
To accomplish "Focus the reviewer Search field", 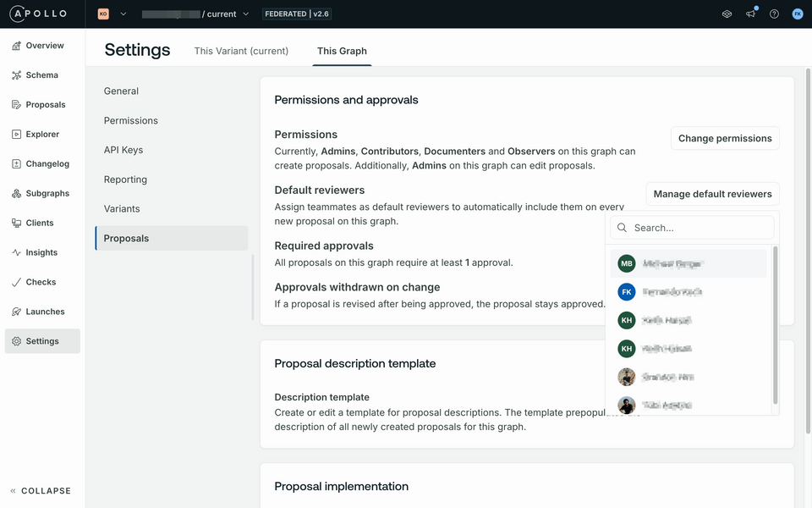I will pyautogui.click(x=692, y=228).
